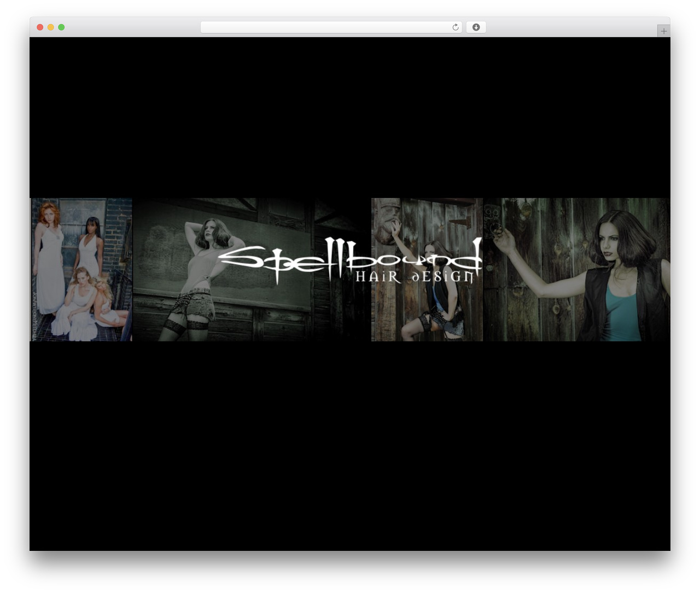Minimize the window with yellow button
The height and width of the screenshot is (593, 700).
[51, 27]
